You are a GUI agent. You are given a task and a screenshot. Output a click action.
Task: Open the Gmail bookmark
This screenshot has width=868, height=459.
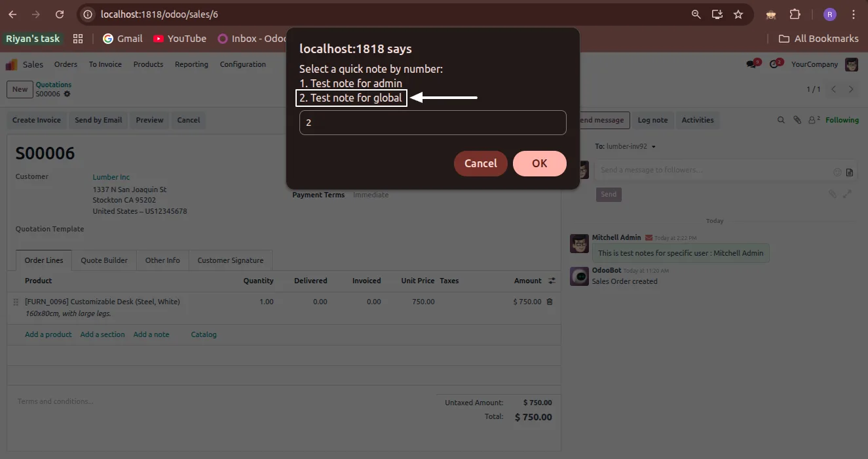(x=123, y=39)
